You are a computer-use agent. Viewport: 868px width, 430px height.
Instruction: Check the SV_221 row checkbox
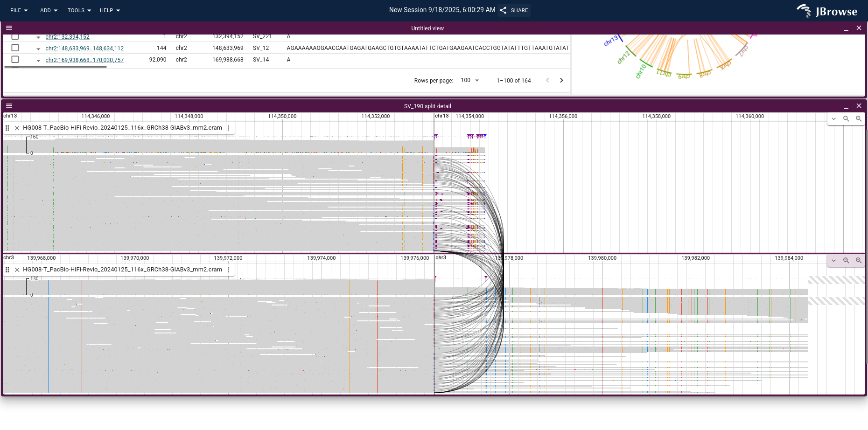click(x=15, y=36)
